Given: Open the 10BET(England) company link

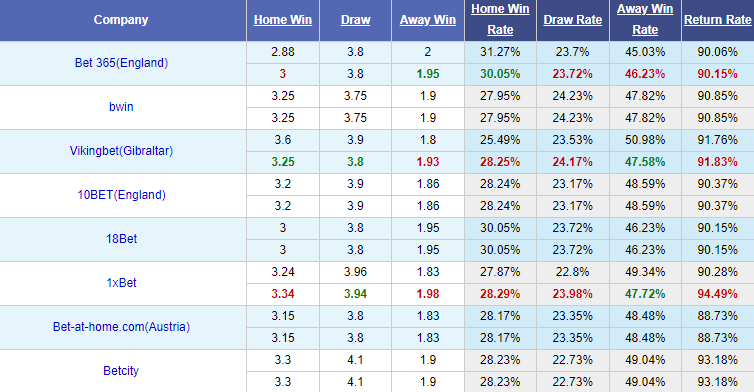Looking at the screenshot, I should coord(121,195).
